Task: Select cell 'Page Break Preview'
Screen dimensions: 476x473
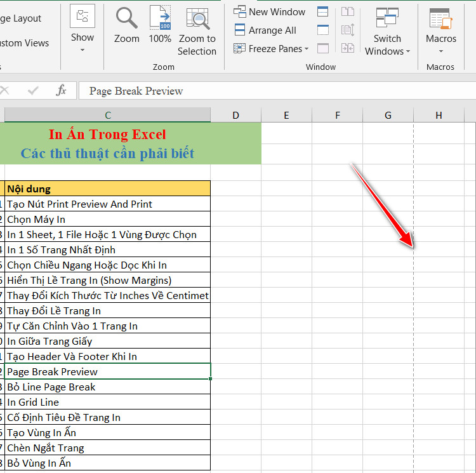Action: [x=107, y=371]
